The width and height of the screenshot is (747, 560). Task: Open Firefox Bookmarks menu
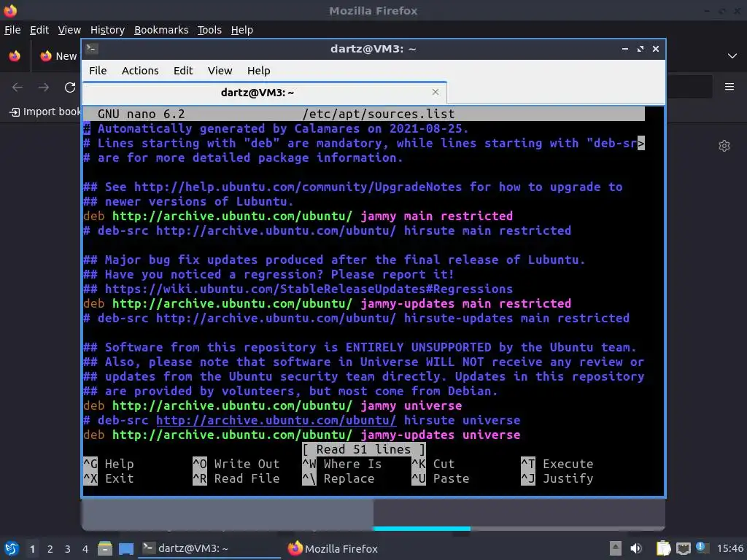[161, 30]
